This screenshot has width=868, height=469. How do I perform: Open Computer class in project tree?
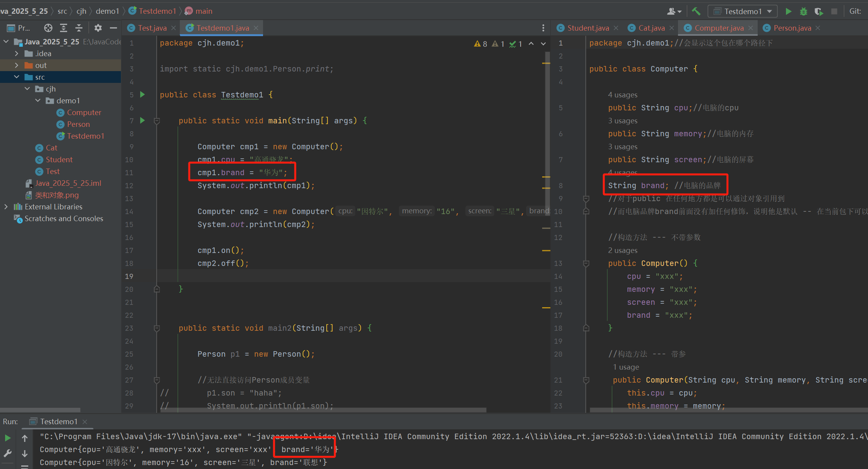[x=84, y=112]
